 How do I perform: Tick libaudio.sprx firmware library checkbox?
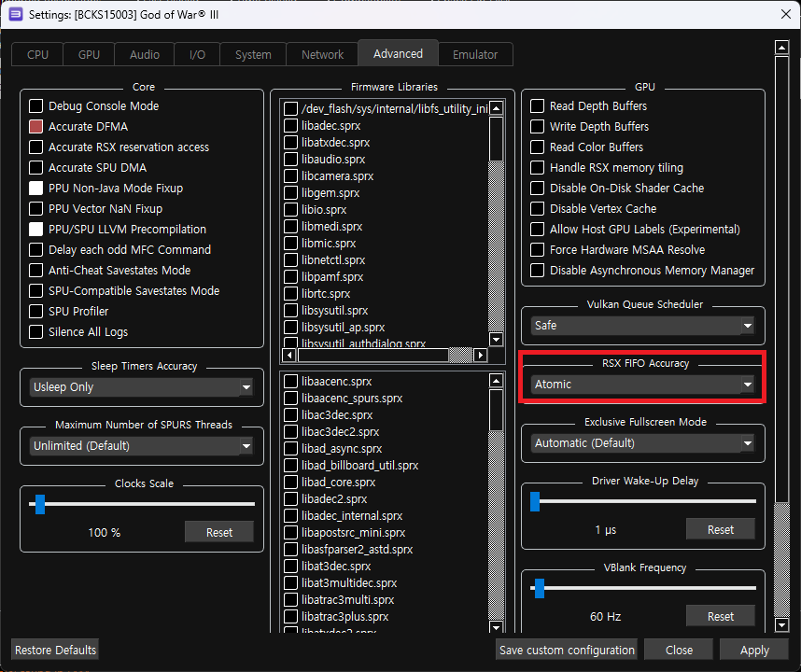[290, 160]
